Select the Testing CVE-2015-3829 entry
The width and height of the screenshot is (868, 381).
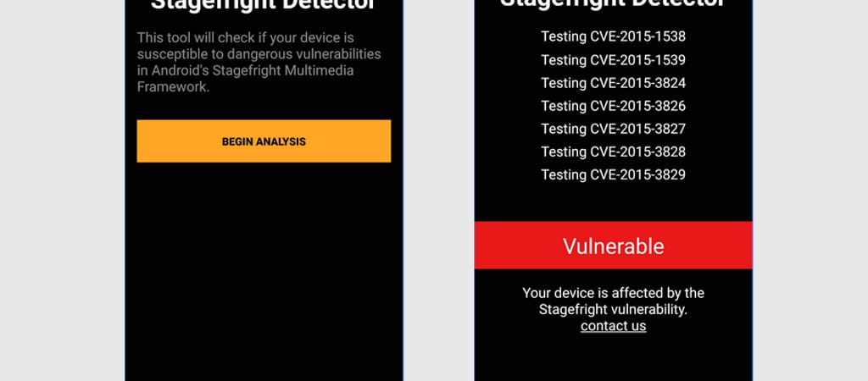[x=613, y=174]
